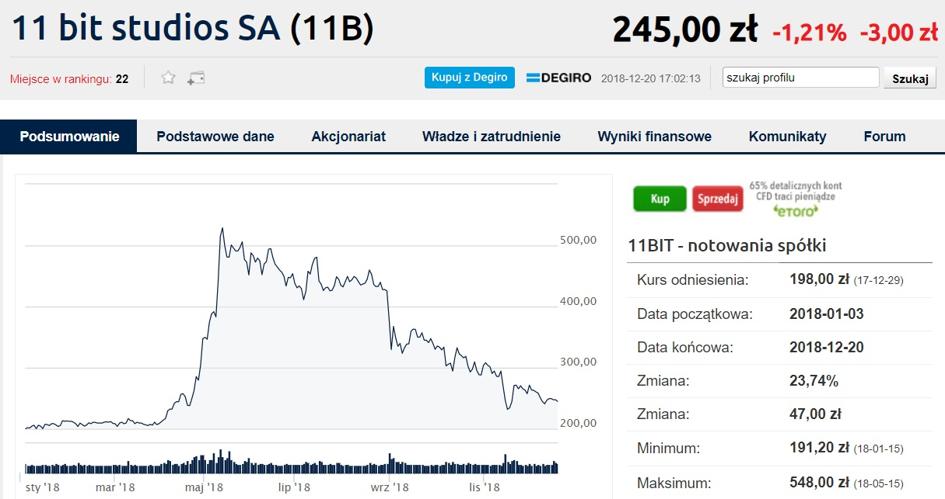Switch to the Podstawowe dane tab
The width and height of the screenshot is (945, 499).
coord(215,136)
